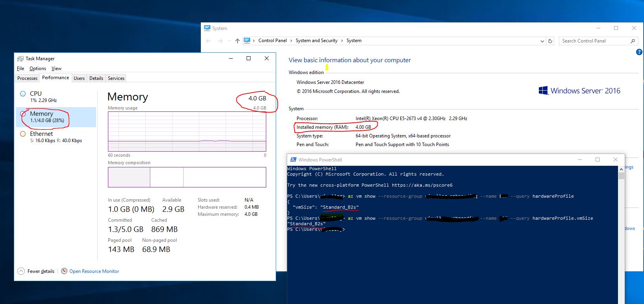Switch to the Processes tab
Viewport: 644px width, 304px height.
[27, 78]
